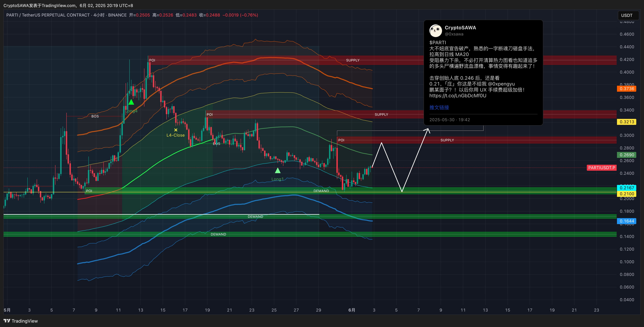The height and width of the screenshot is (327, 644).
Task: Click the −0.0019 (−0.76%) change value
Action: click(240, 15)
